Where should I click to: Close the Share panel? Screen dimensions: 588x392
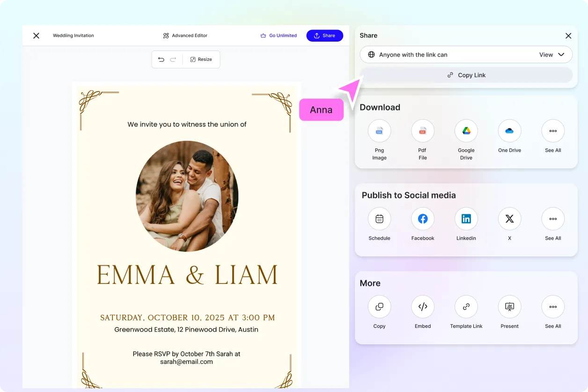click(x=568, y=36)
